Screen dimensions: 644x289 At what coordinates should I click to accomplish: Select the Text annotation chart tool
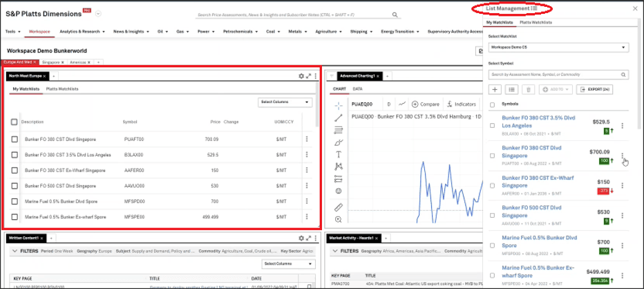tap(339, 155)
